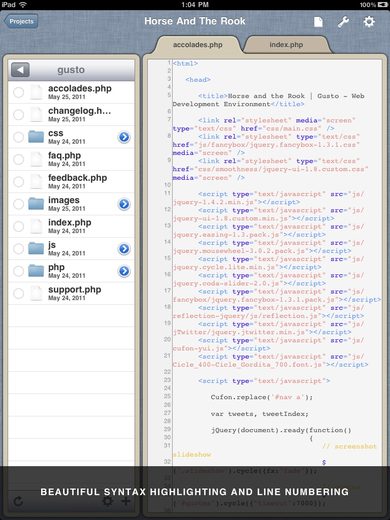Select the radio circle beside support.php
Image resolution: width=390 pixels, height=520 pixels.
pyautogui.click(x=18, y=293)
